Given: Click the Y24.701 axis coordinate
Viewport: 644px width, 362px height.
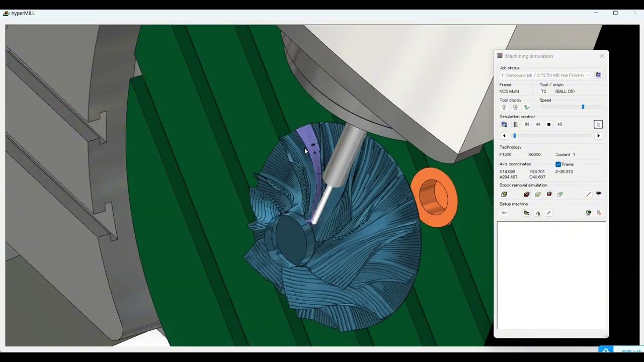Looking at the screenshot, I should [537, 172].
